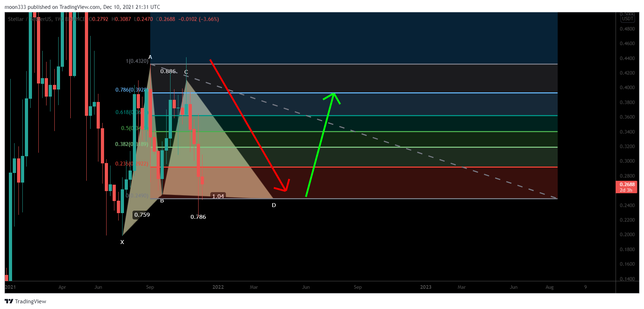Click the open value O0.2792

pyautogui.click(x=98, y=19)
